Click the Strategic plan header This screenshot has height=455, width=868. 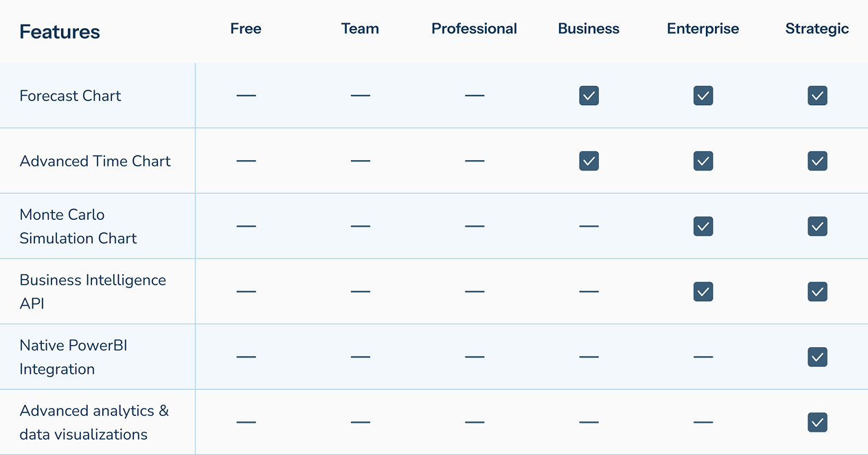point(817,29)
